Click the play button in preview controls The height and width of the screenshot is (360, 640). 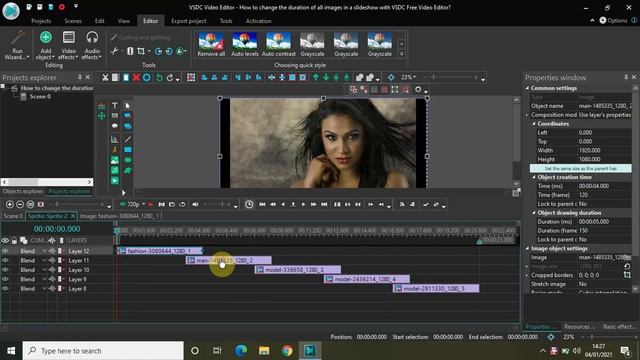pyautogui.click(x=303, y=204)
